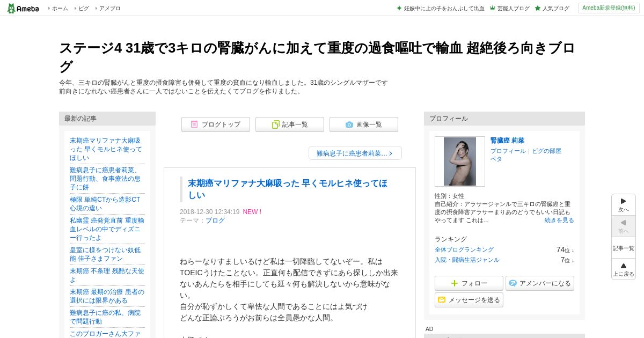The width and height of the screenshot is (644, 338).
Task: Open 妊娠中に上の子をおんぶして出血 topic link
Action: [x=444, y=9]
